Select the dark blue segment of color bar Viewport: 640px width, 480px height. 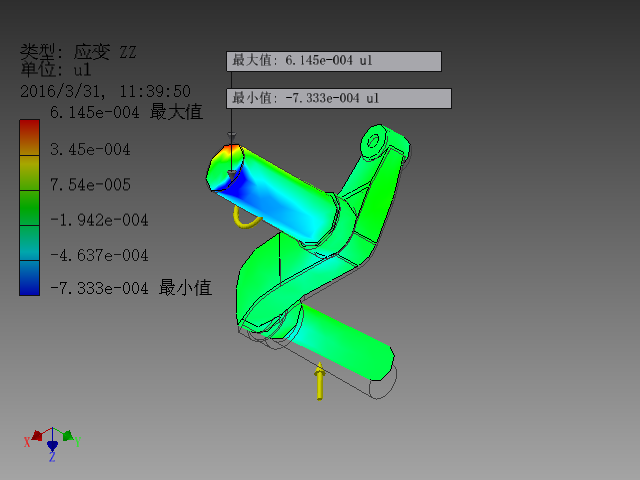(x=29, y=278)
